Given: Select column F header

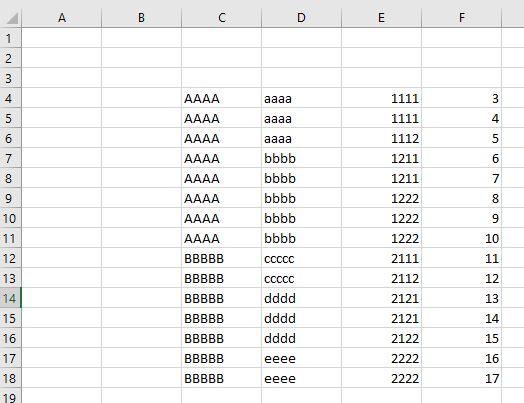Looking at the screenshot, I should 462,18.
